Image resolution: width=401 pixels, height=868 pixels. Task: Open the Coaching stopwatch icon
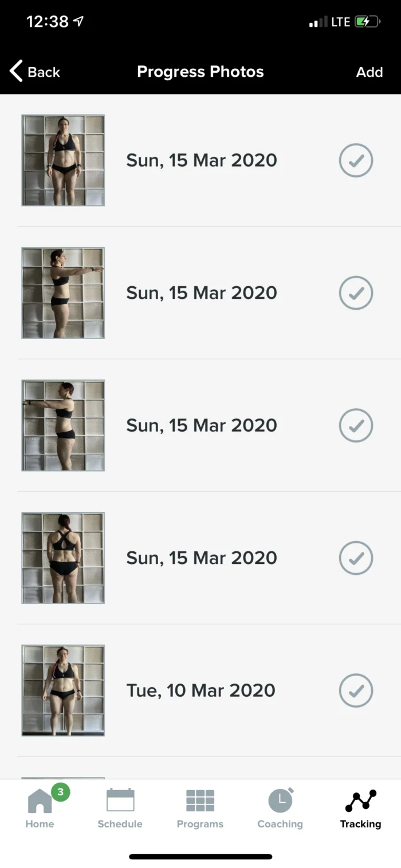(280, 800)
